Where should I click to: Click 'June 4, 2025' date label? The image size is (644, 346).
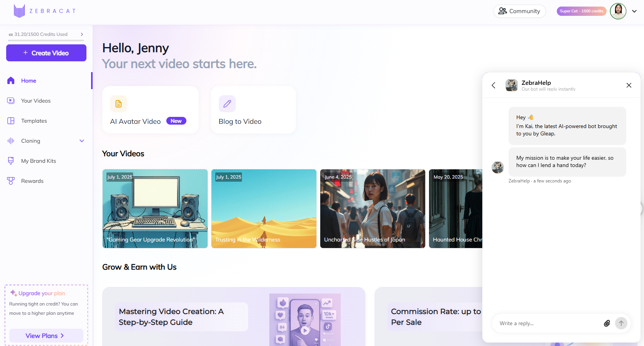click(338, 177)
